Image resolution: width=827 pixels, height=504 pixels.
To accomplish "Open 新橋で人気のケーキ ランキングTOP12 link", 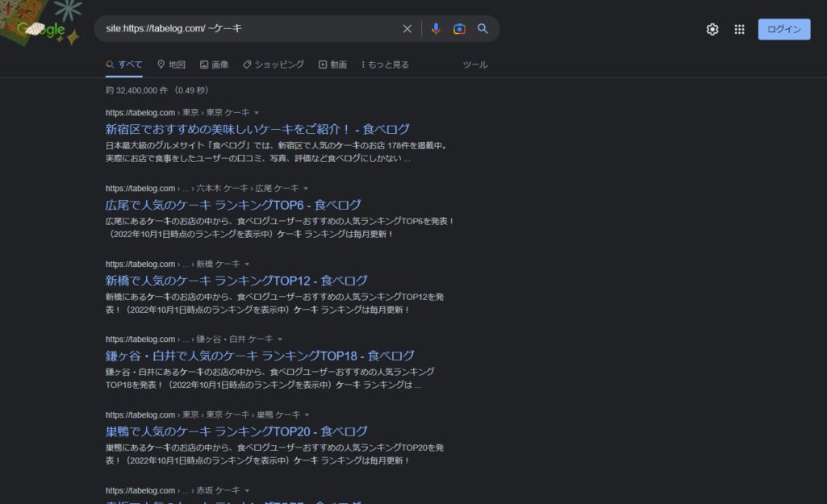I will pos(236,281).
